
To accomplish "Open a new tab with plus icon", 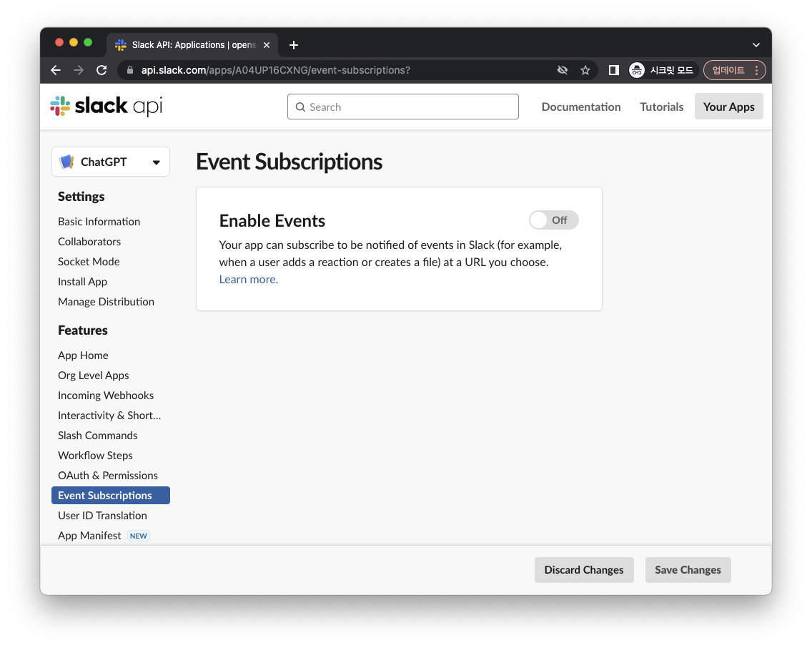I will [294, 45].
